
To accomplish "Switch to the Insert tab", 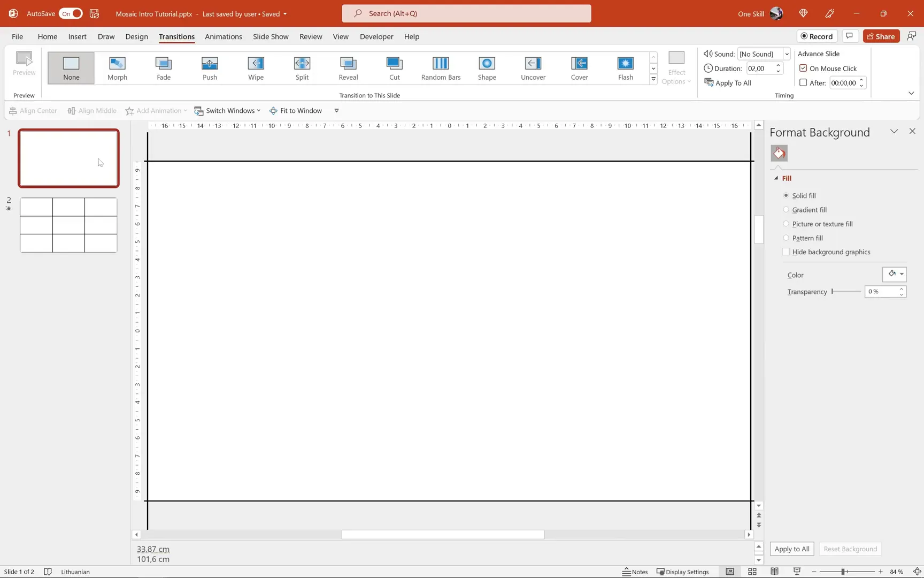I will [78, 36].
